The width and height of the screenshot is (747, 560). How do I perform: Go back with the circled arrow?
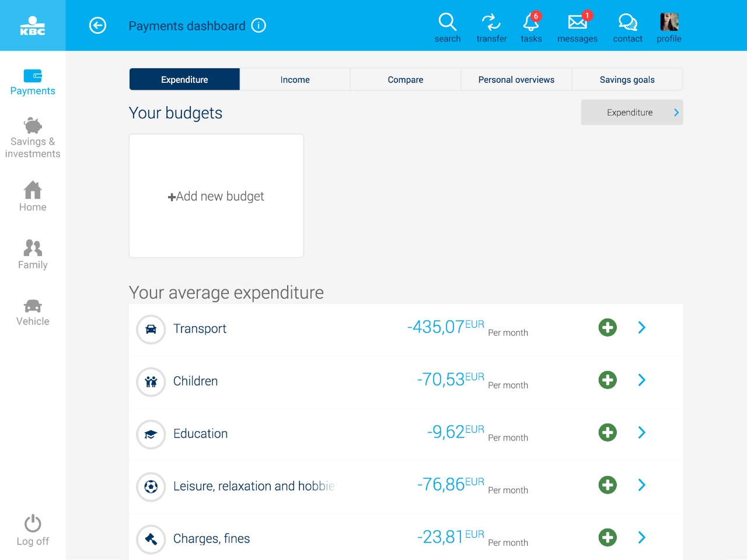(x=97, y=26)
